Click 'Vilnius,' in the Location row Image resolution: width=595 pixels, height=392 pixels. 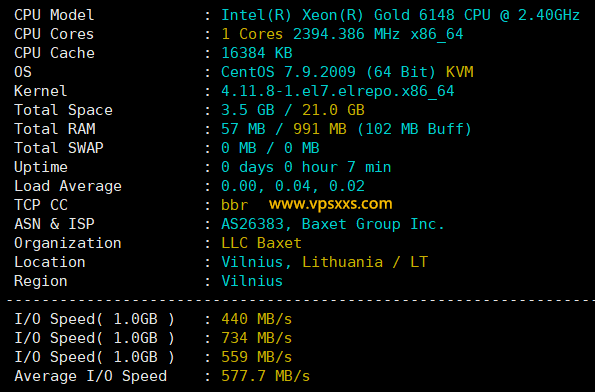click(x=257, y=262)
